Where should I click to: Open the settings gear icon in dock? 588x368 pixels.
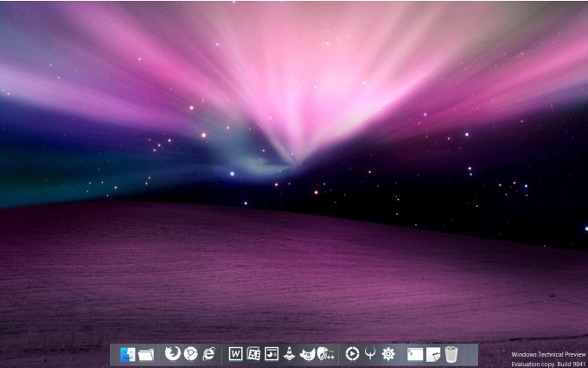point(388,354)
